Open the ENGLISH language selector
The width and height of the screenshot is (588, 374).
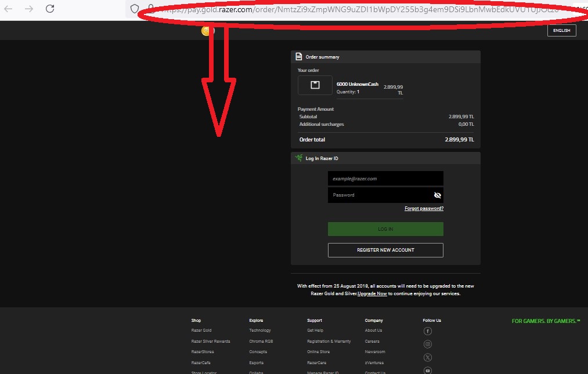click(561, 31)
